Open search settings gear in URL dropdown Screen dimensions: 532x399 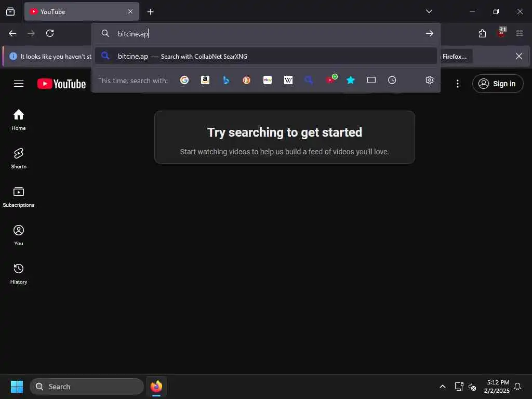(x=430, y=80)
